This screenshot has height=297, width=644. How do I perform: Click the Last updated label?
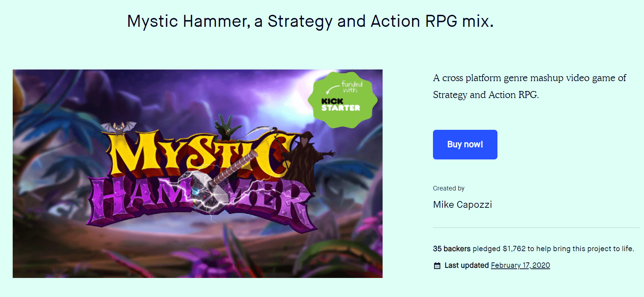(x=466, y=265)
